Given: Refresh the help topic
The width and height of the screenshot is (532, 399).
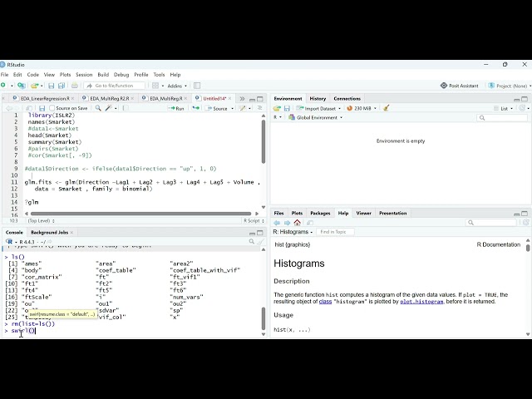Looking at the screenshot, I should click(x=526, y=223).
